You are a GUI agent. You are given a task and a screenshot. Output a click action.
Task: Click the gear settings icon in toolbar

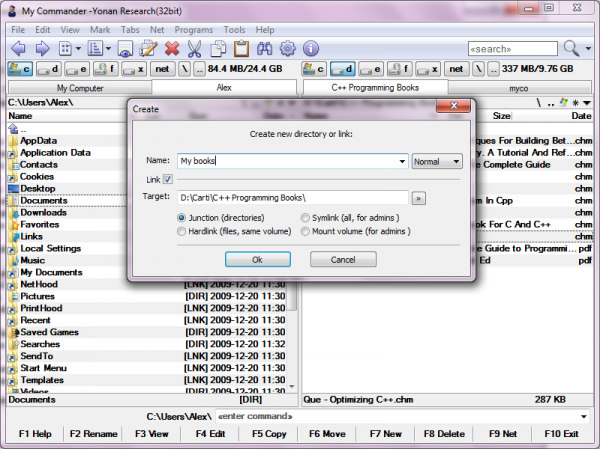click(287, 48)
